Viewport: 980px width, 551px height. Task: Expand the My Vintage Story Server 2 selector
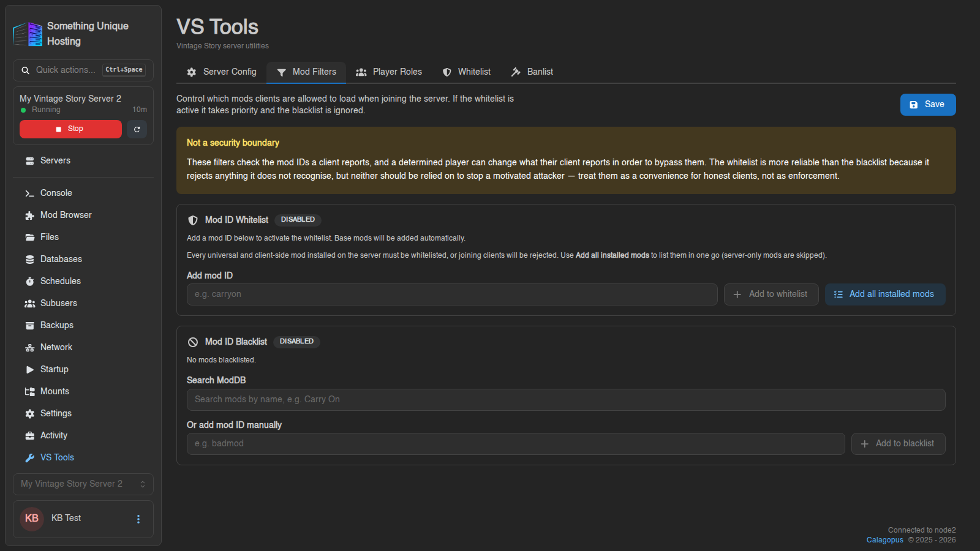tap(83, 484)
